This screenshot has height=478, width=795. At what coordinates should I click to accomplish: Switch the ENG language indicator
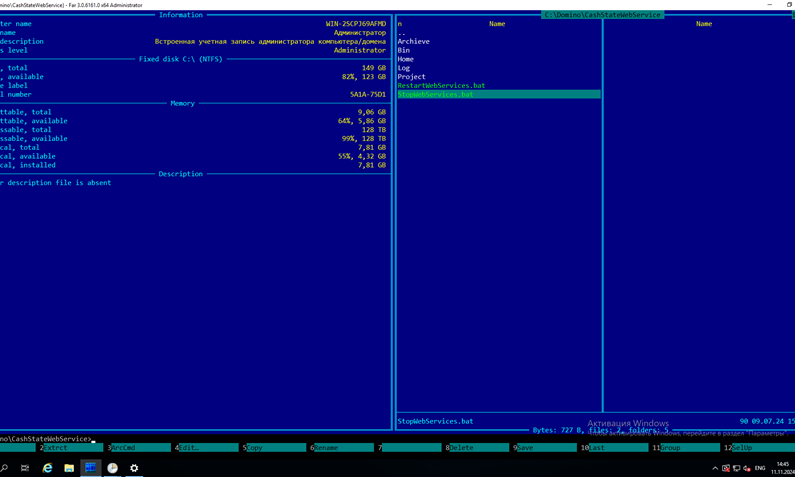pos(760,468)
